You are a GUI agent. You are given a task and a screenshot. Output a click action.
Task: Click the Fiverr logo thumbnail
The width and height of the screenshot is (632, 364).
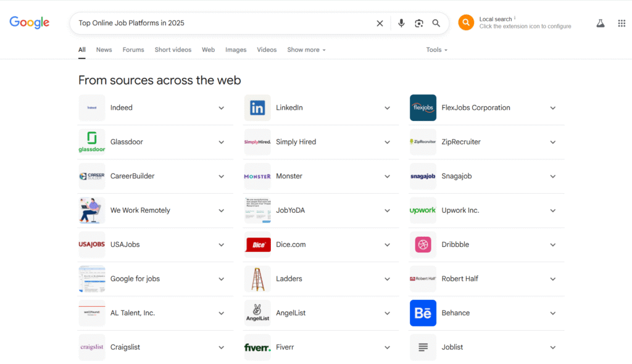coord(257,347)
